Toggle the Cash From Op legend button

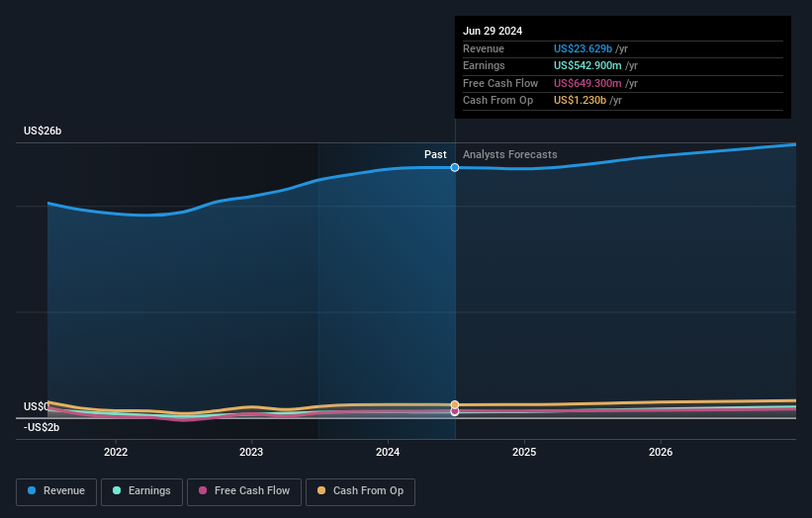pos(360,491)
